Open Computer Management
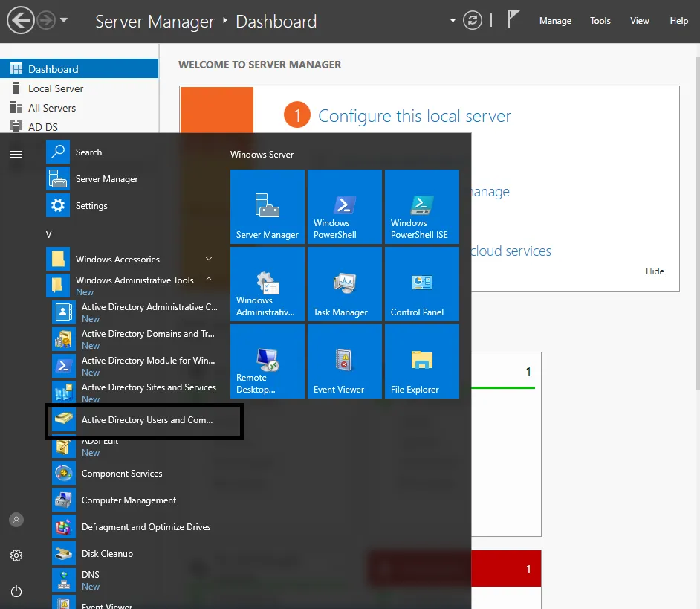Viewport: 700px width, 609px height. point(137,500)
